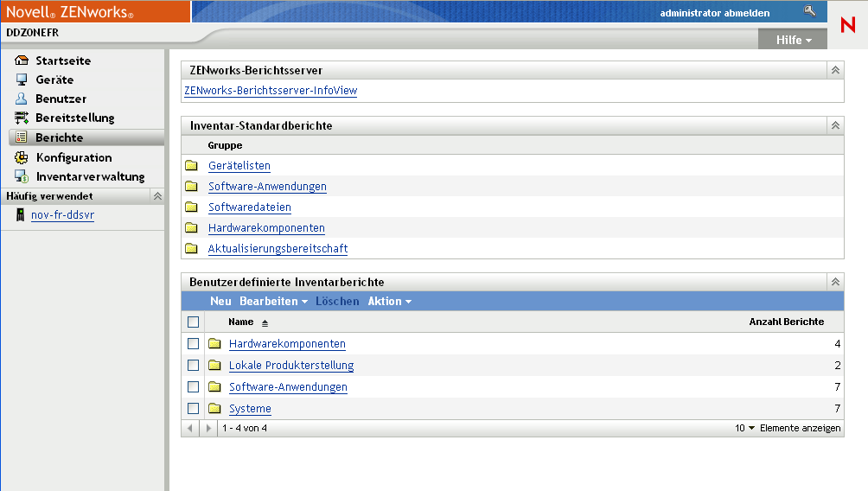The width and height of the screenshot is (868, 491).
Task: Open the Gerätelisten report group link
Action: click(x=239, y=165)
